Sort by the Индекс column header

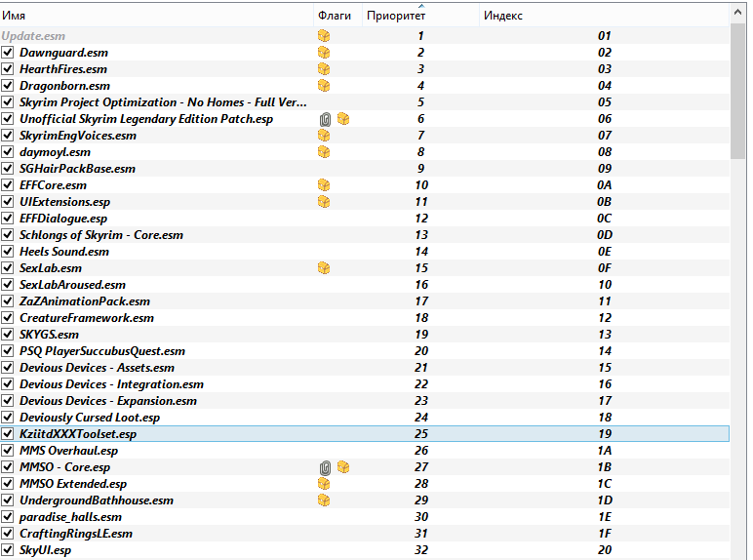(604, 16)
